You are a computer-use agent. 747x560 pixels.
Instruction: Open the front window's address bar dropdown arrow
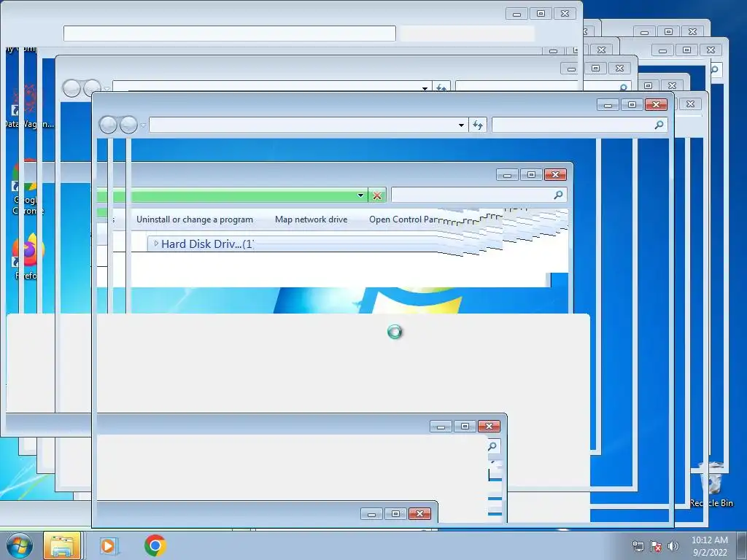pyautogui.click(x=461, y=125)
